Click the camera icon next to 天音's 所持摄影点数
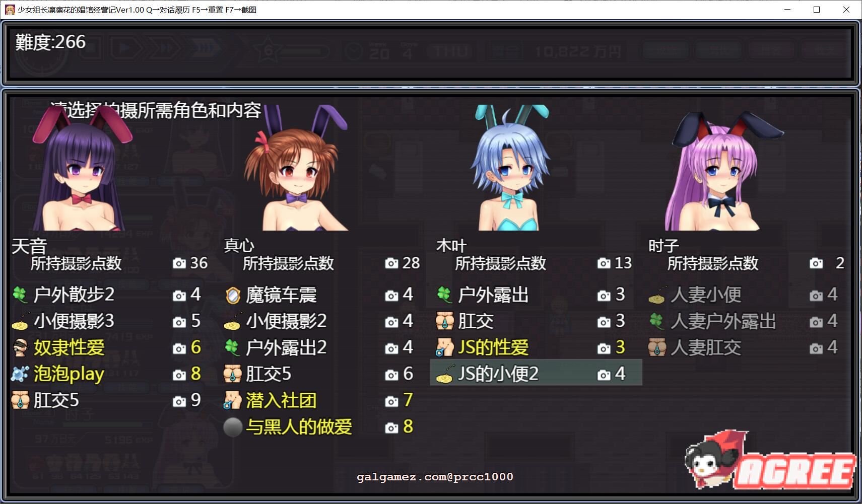Screen dimensions: 862x504 click(179, 262)
